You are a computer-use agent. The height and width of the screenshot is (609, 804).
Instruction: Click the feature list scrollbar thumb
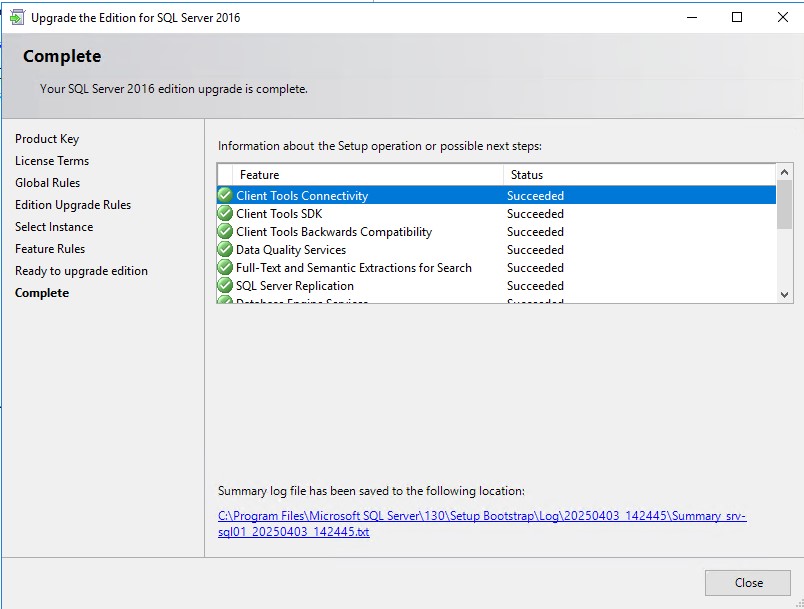click(784, 205)
